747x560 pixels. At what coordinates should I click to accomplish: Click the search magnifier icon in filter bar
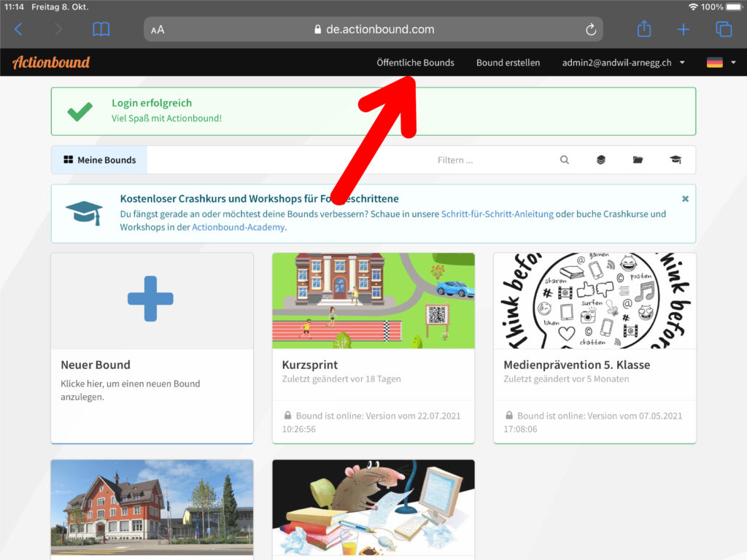[564, 160]
